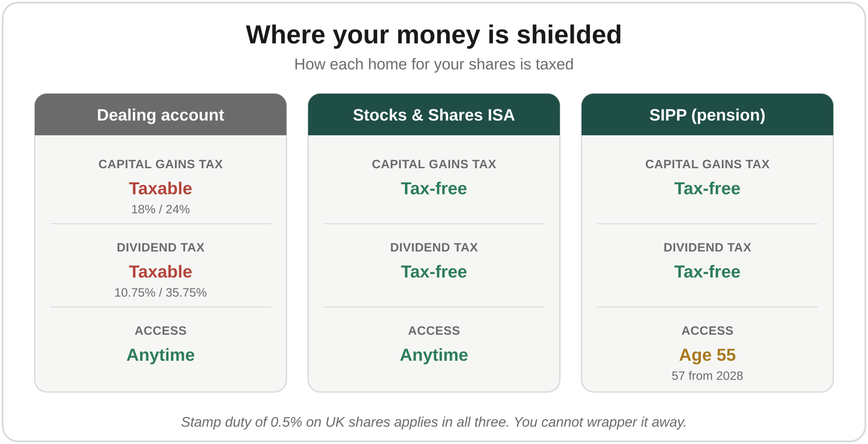Image resolution: width=868 pixels, height=444 pixels.
Task: Click the Dealing account card header
Action: click(161, 114)
